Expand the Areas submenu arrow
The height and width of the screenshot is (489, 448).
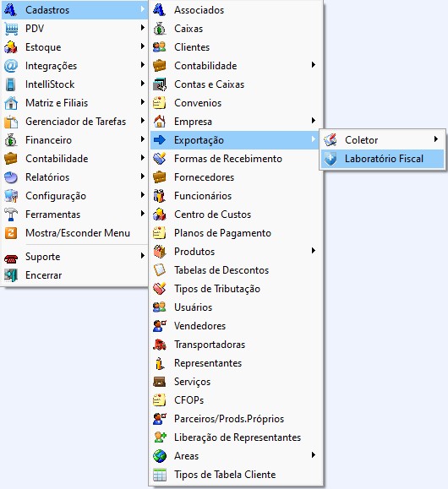[x=314, y=455]
